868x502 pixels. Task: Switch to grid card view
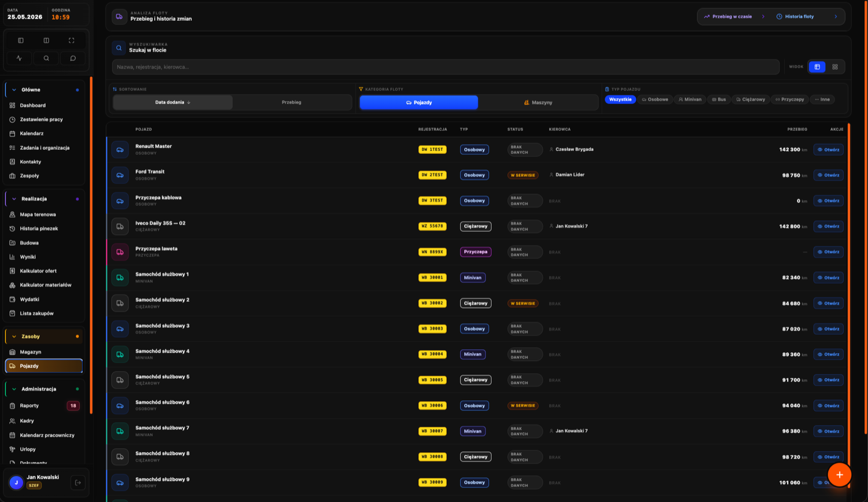click(x=835, y=67)
